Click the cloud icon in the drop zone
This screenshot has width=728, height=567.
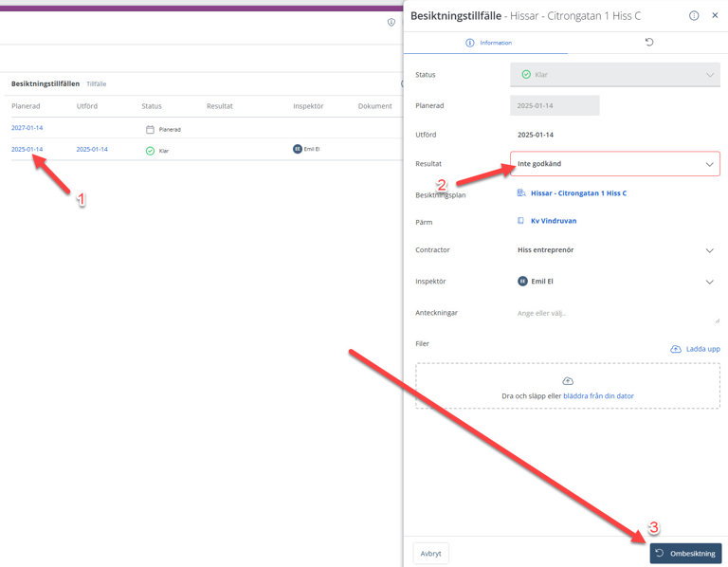click(568, 381)
